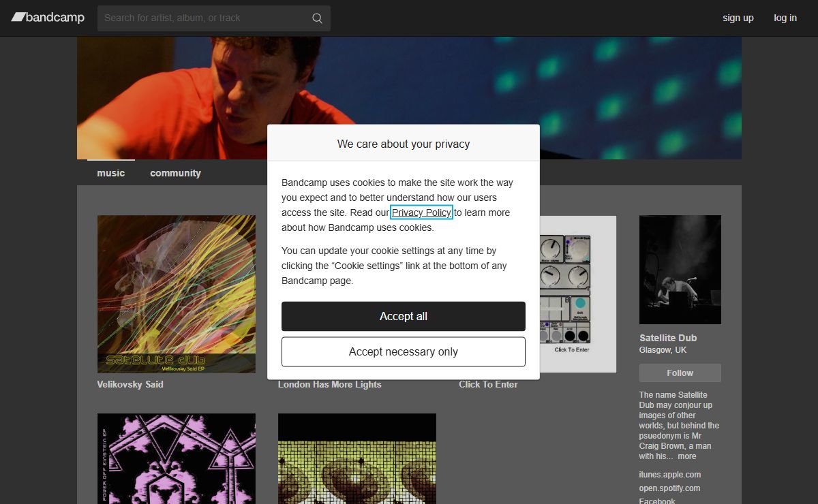Open the Click To Enter title link
818x504 pixels.
point(488,384)
